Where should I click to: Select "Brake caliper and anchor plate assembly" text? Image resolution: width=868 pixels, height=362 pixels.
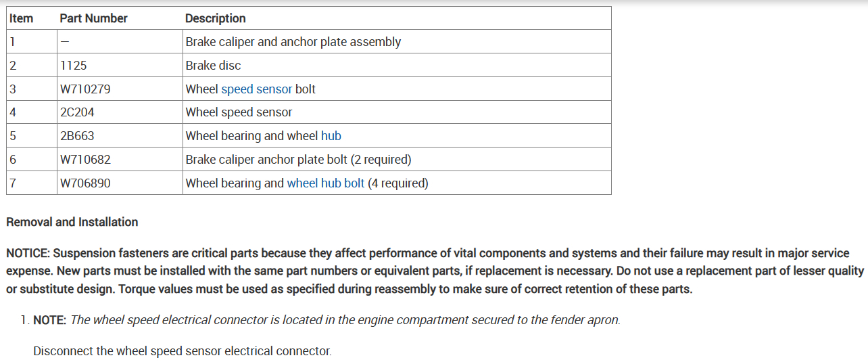pos(293,42)
